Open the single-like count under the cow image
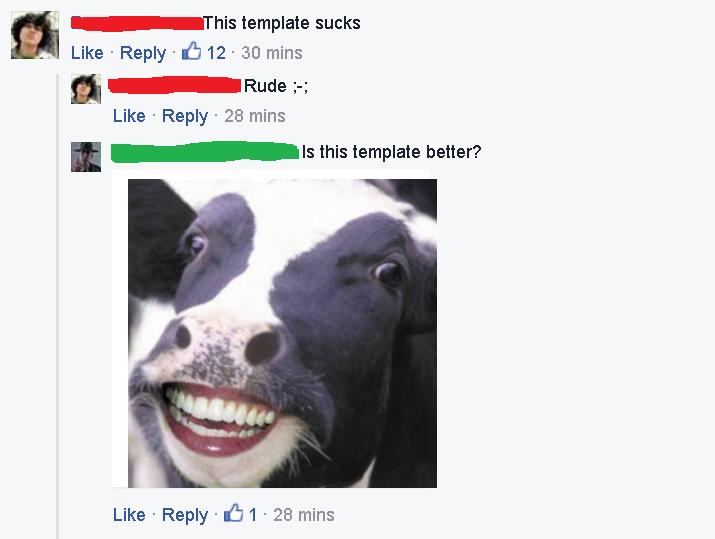 [x=253, y=515]
